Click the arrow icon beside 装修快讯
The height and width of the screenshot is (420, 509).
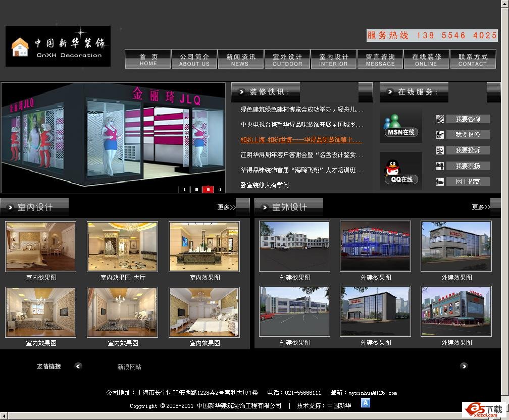point(241,92)
